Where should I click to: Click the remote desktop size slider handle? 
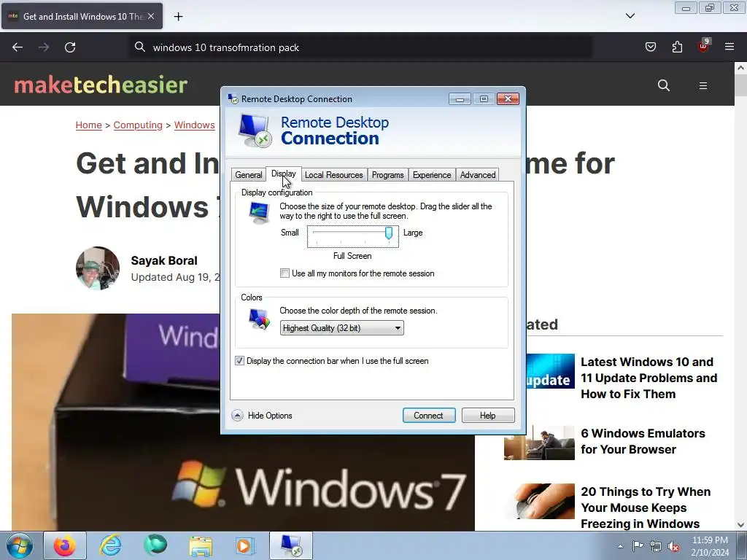[x=389, y=233]
